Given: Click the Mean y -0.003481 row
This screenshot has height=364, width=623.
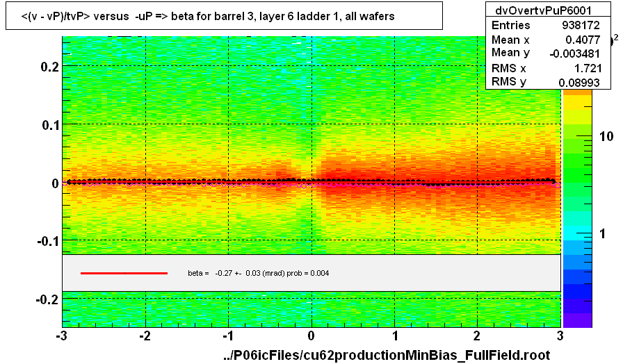Looking at the screenshot, I should pos(547,53).
